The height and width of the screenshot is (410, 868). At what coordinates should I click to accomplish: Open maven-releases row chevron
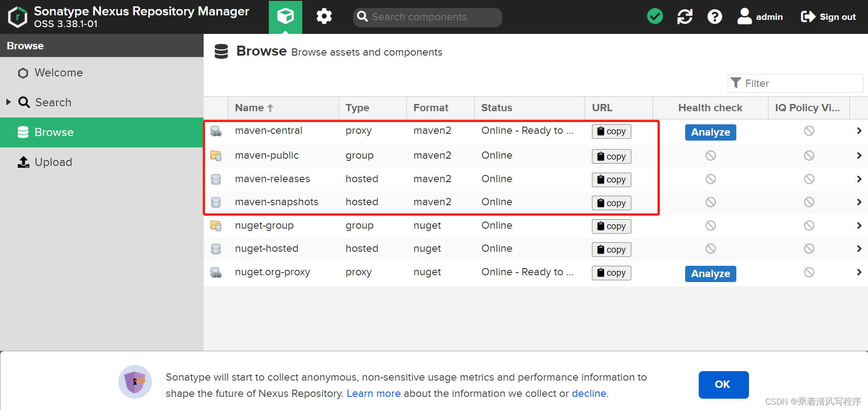(x=859, y=179)
